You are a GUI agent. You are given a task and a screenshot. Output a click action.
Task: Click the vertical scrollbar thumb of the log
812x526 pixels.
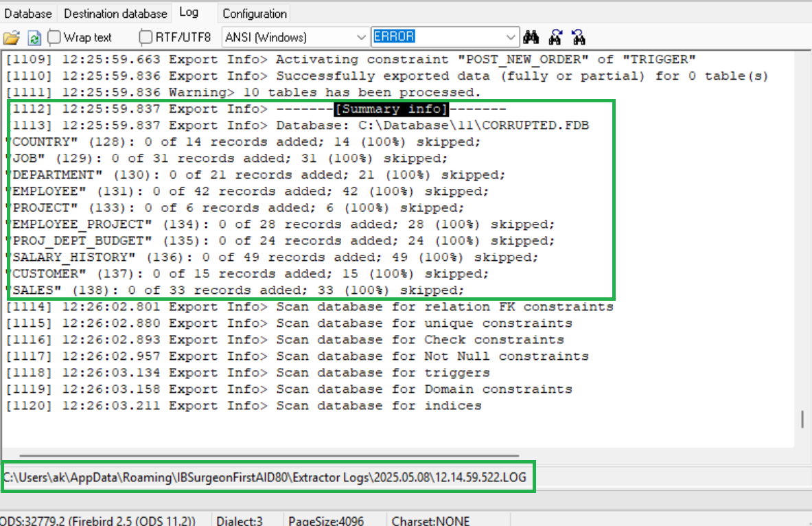click(x=802, y=419)
